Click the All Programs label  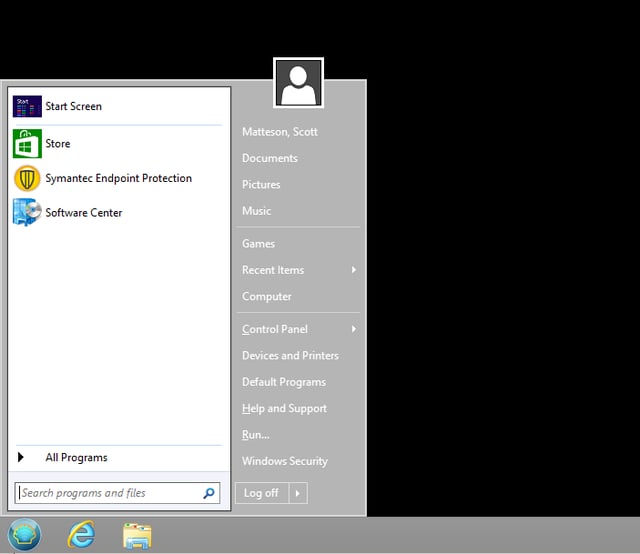pos(76,458)
